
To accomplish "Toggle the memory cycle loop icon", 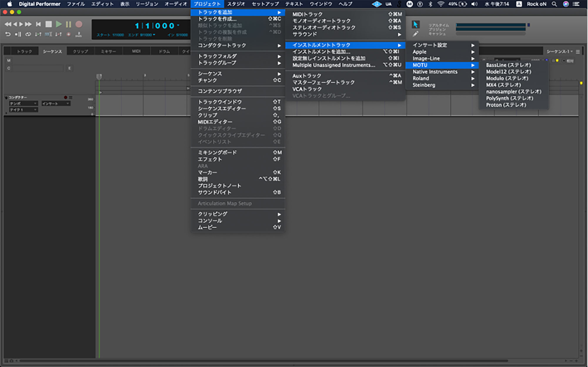I will click(28, 34).
